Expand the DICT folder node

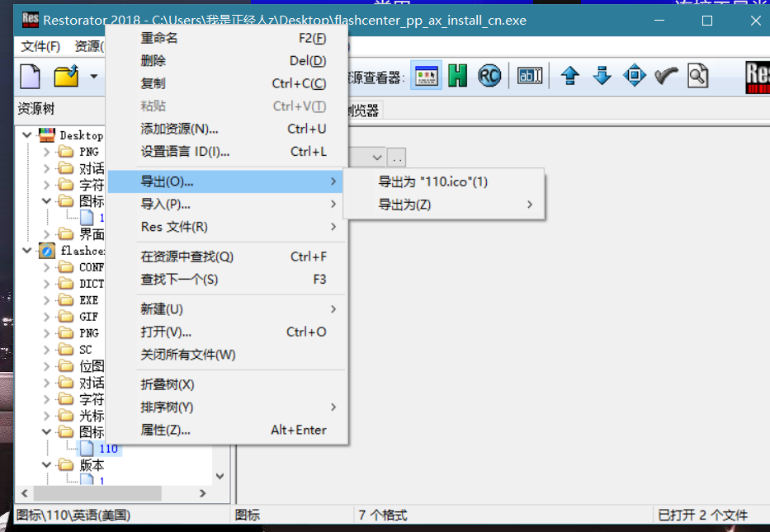click(47, 284)
